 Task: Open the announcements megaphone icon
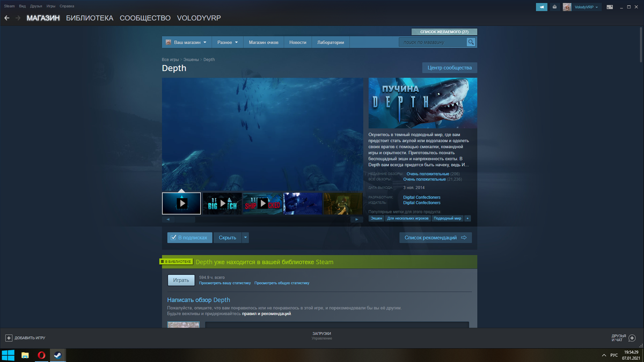pyautogui.click(x=541, y=7)
